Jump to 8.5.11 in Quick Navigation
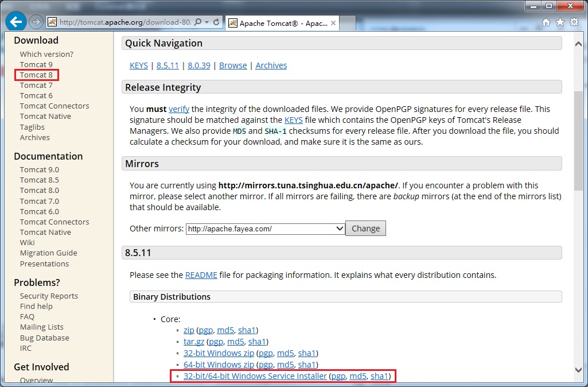Image resolution: width=588 pixels, height=387 pixels. [x=168, y=65]
